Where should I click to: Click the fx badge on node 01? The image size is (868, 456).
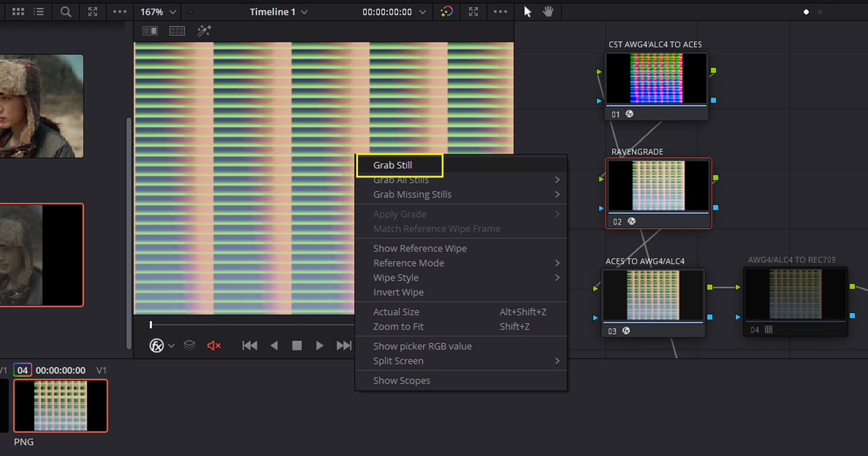[x=629, y=114]
